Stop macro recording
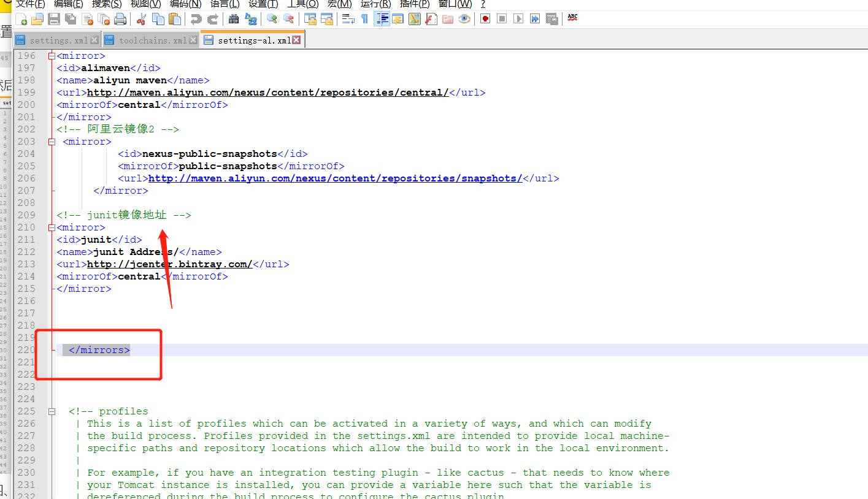The height and width of the screenshot is (499, 868). pos(502,19)
